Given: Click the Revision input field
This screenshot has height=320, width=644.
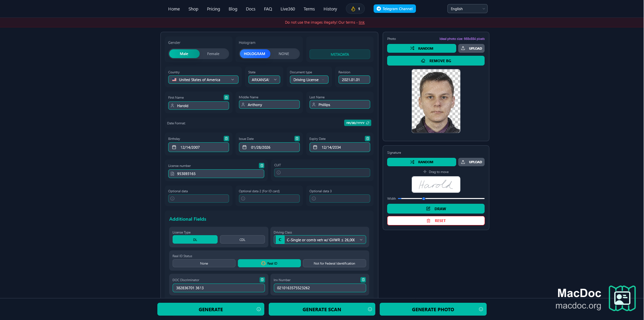Looking at the screenshot, I should (x=354, y=80).
